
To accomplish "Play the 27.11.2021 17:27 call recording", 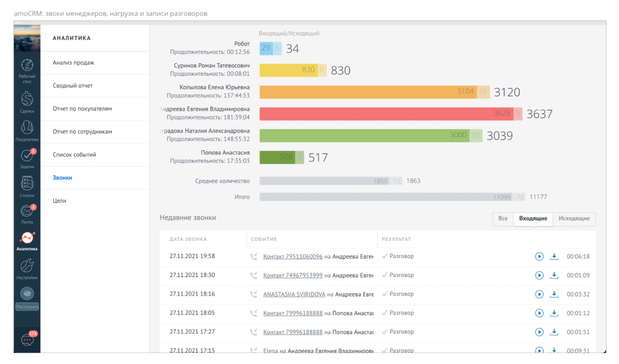I will (539, 332).
